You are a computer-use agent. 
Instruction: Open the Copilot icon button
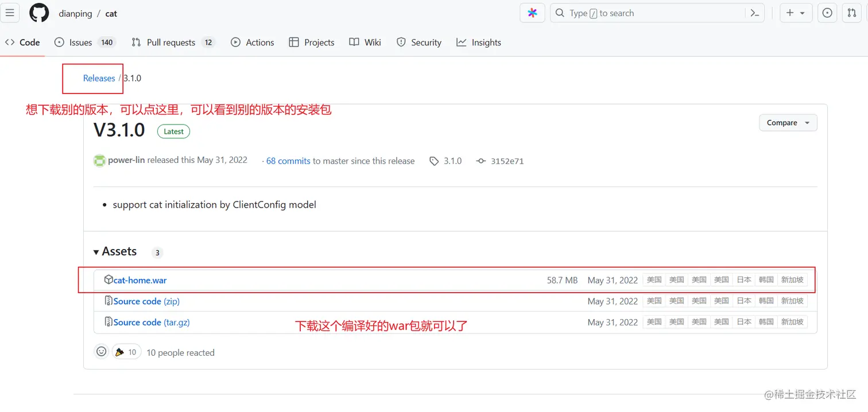(x=532, y=13)
